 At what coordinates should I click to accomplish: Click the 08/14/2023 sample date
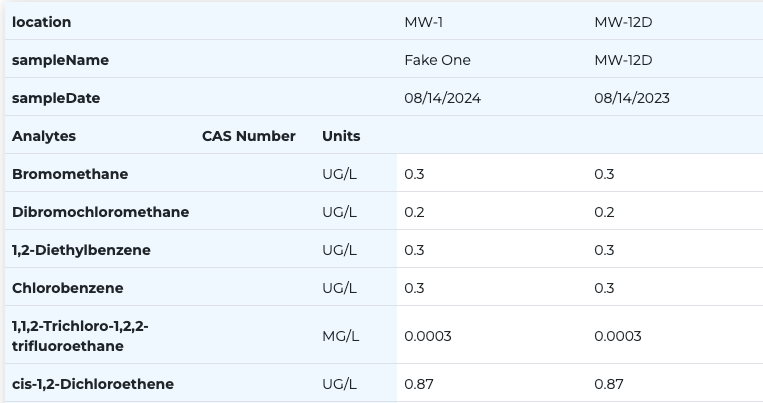click(632, 98)
